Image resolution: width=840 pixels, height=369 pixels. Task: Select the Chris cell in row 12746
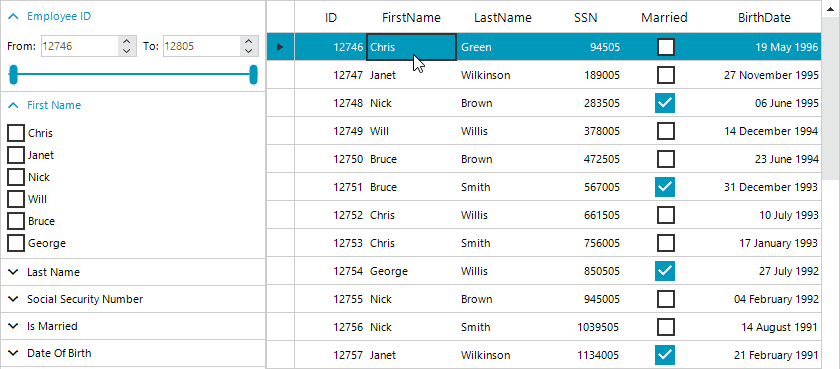(411, 47)
